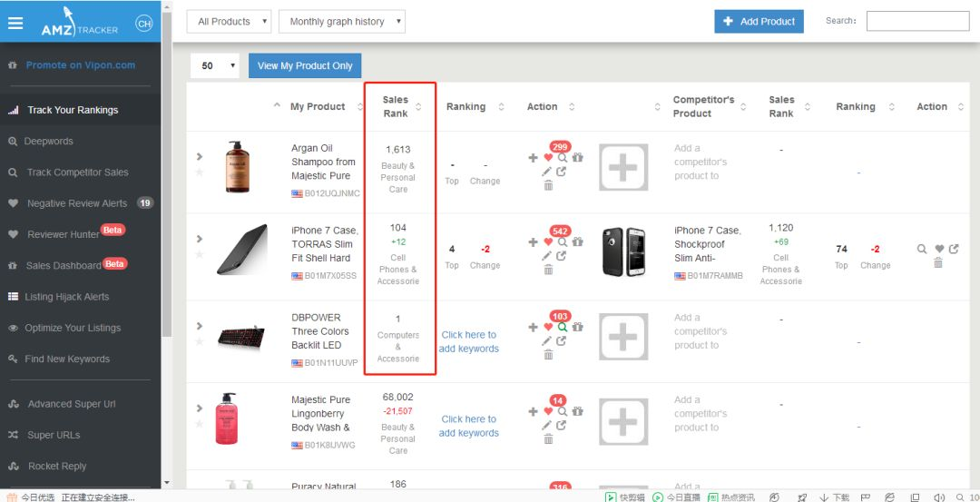Open external link icon for TORRAS iPhone 7 Case
The image size is (980, 502).
tap(562, 256)
